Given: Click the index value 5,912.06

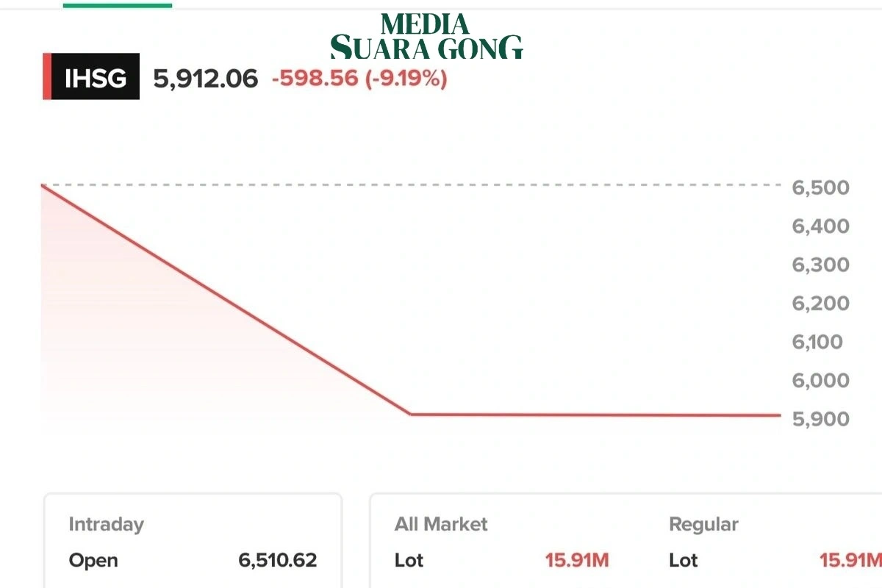Looking at the screenshot, I should point(206,78).
